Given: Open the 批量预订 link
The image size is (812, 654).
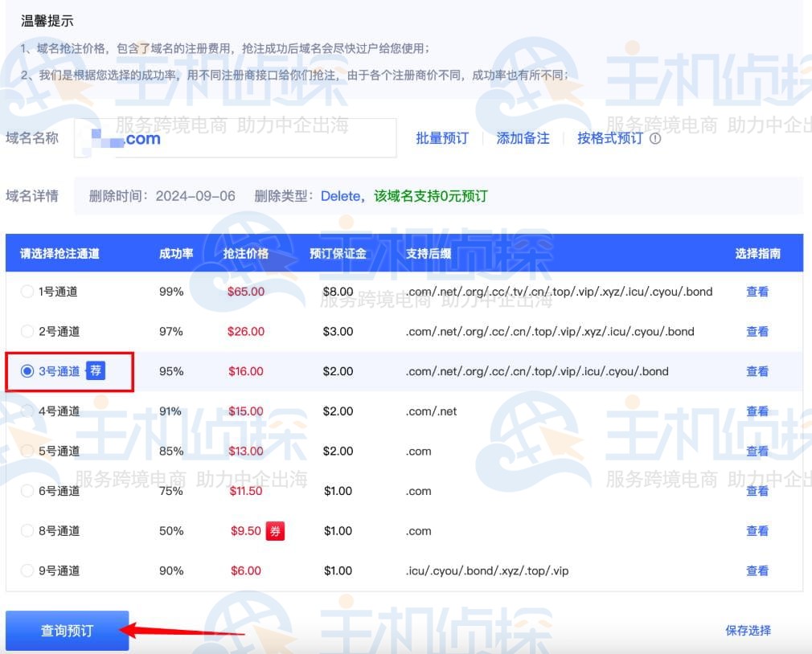Looking at the screenshot, I should coord(441,138).
